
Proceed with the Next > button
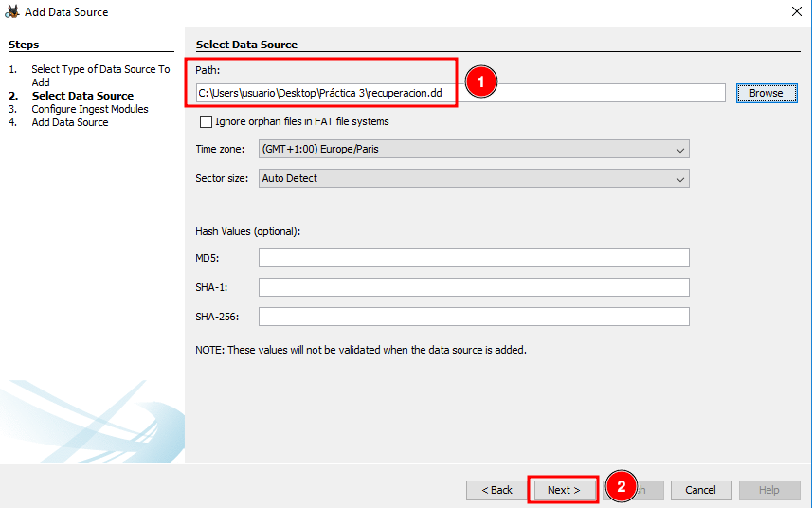(x=564, y=490)
